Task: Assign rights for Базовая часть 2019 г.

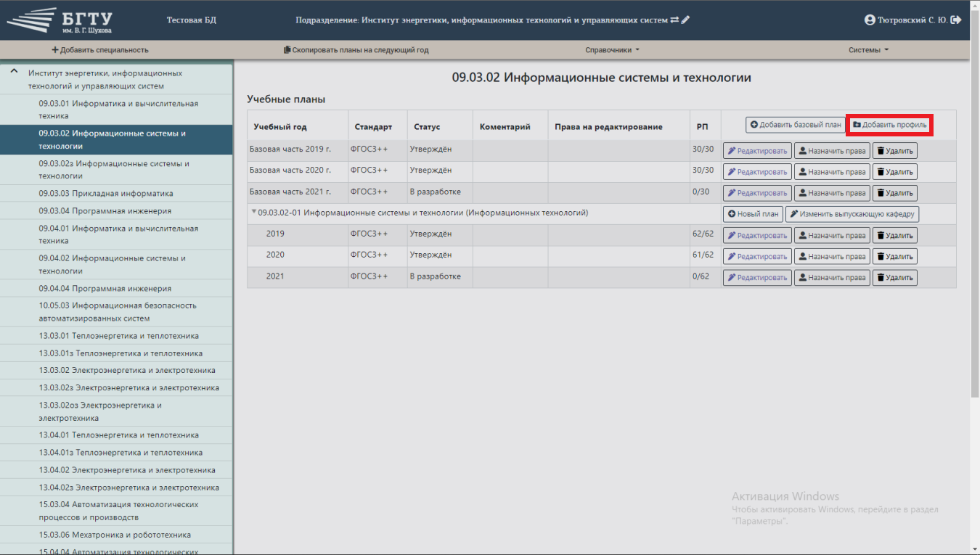Action: (832, 151)
